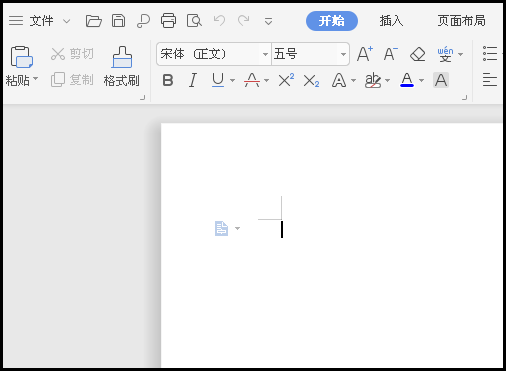The width and height of the screenshot is (506, 371).
Task: Click the wén pinyin guide icon
Action: 445,54
